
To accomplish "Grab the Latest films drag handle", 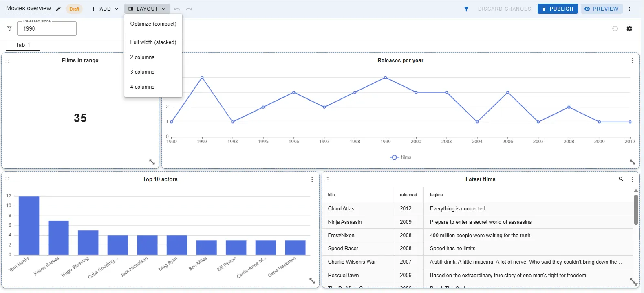I will tap(327, 179).
